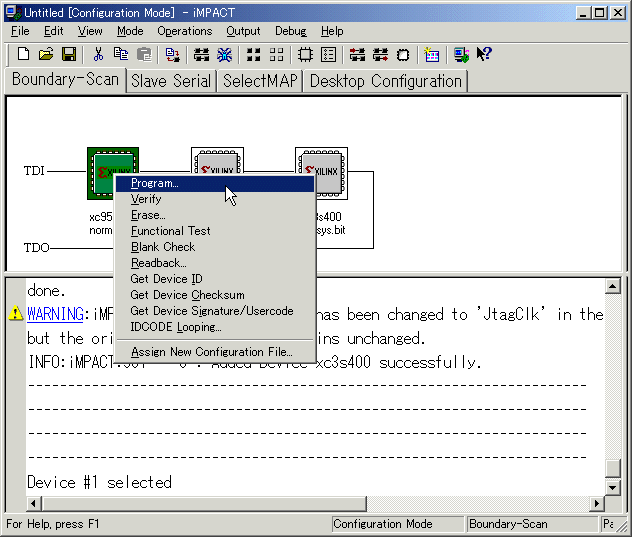
Task: Click the Save floppy disk icon
Action: [69, 54]
